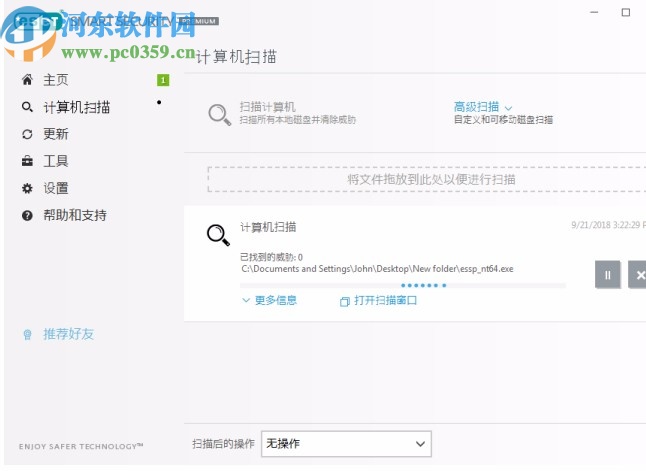Viewport: 646px width, 471px height.
Task: Click the green notification badge on 主页
Action: pos(163,80)
